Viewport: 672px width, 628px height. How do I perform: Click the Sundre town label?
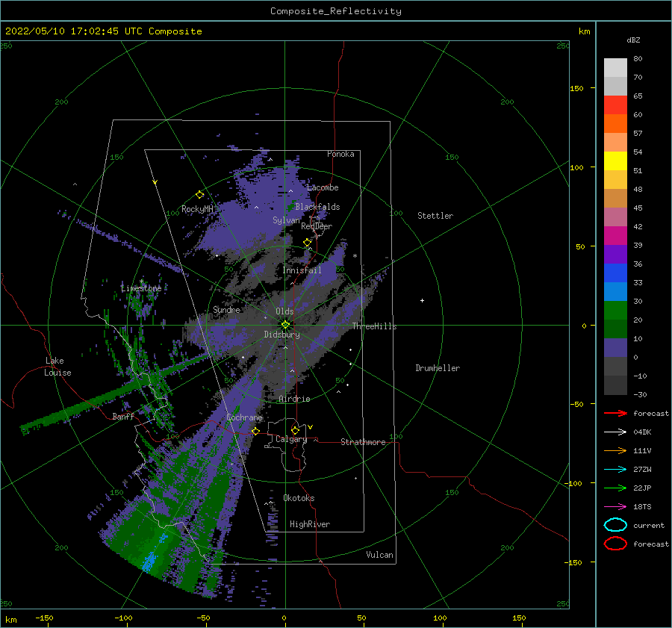point(227,310)
